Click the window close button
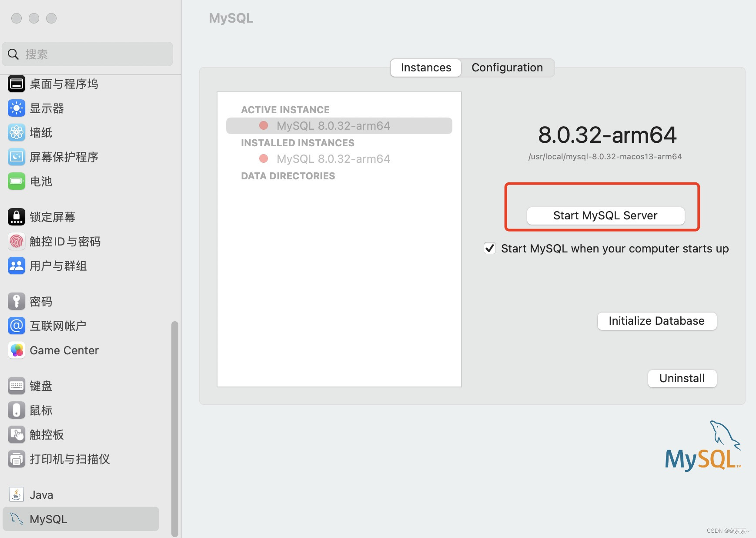Image resolution: width=756 pixels, height=538 pixels. 17,18
